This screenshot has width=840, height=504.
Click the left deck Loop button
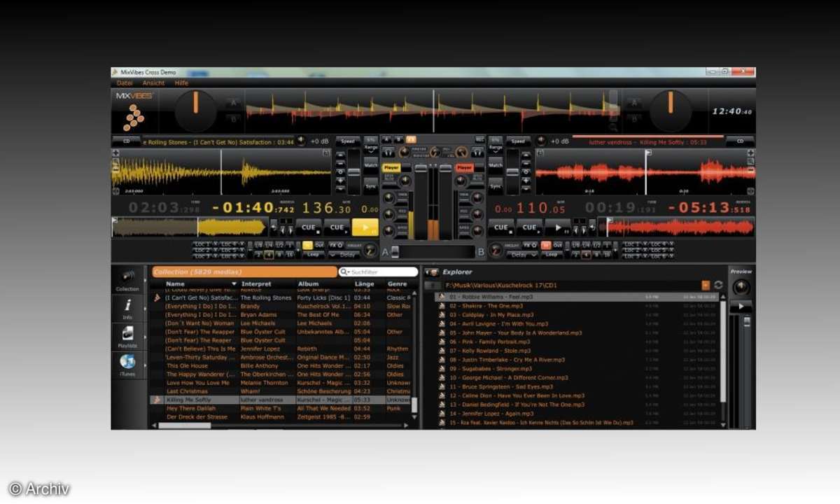(313, 255)
